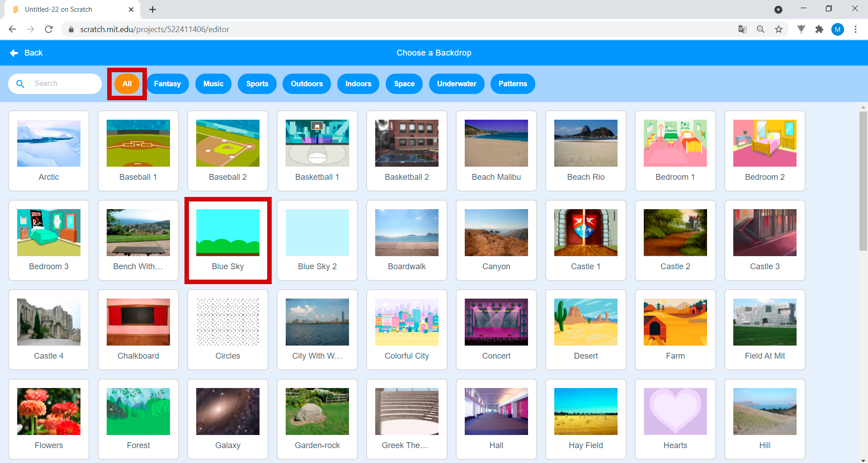Select the Circles pattern backdrop
Screen dimensions: 868x463
(228, 330)
